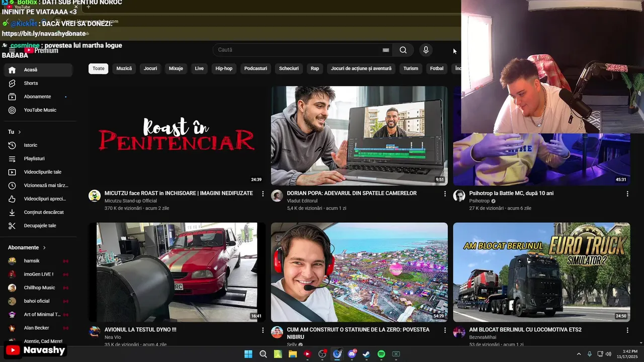Open File Explorer from the taskbar
Image resolution: width=644 pixels, height=362 pixels.
(x=292, y=354)
